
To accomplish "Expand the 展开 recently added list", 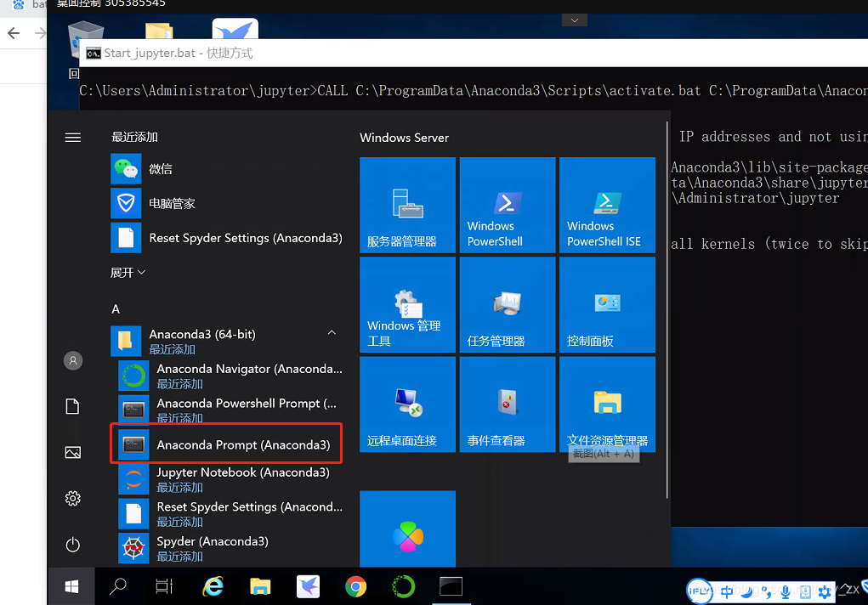I will point(128,272).
